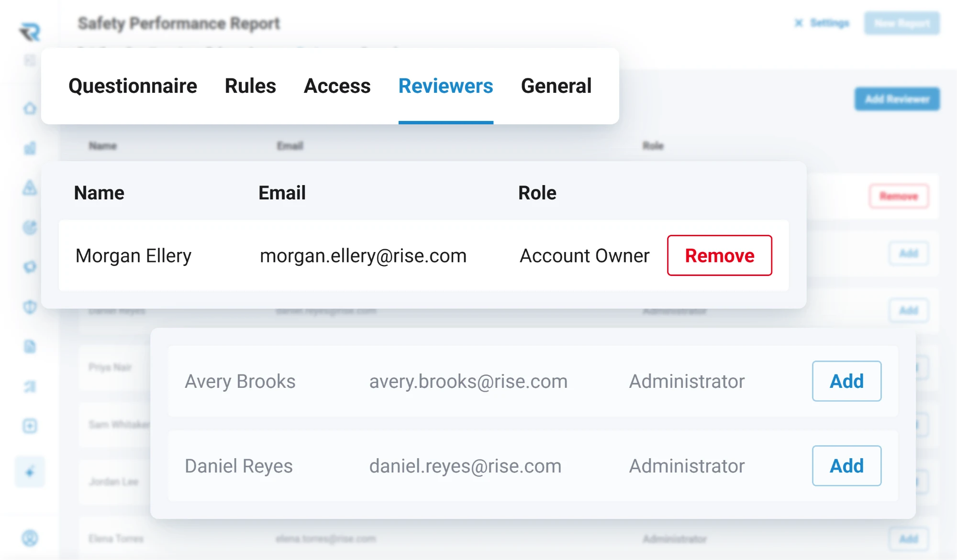Screen dimensions: 957x560
Task: Click the X icon beside Settings
Action: tap(799, 23)
